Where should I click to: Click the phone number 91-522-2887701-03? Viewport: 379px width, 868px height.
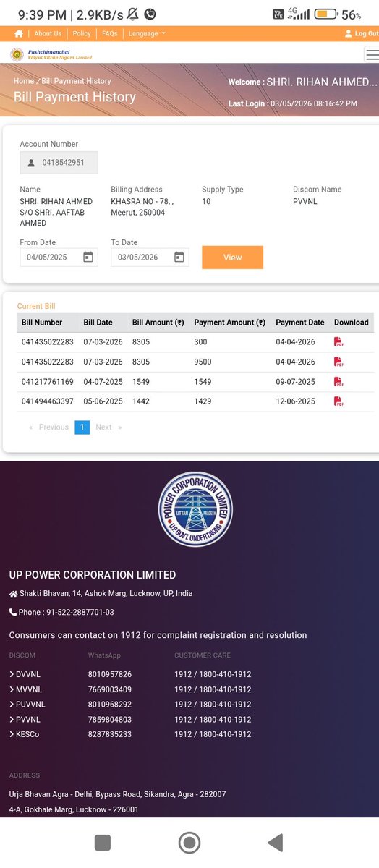(x=80, y=612)
